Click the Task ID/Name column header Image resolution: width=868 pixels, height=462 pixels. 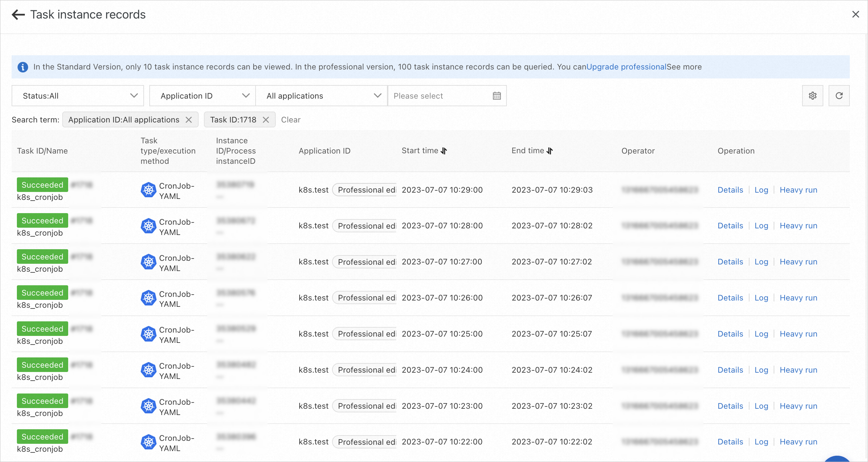coord(42,151)
